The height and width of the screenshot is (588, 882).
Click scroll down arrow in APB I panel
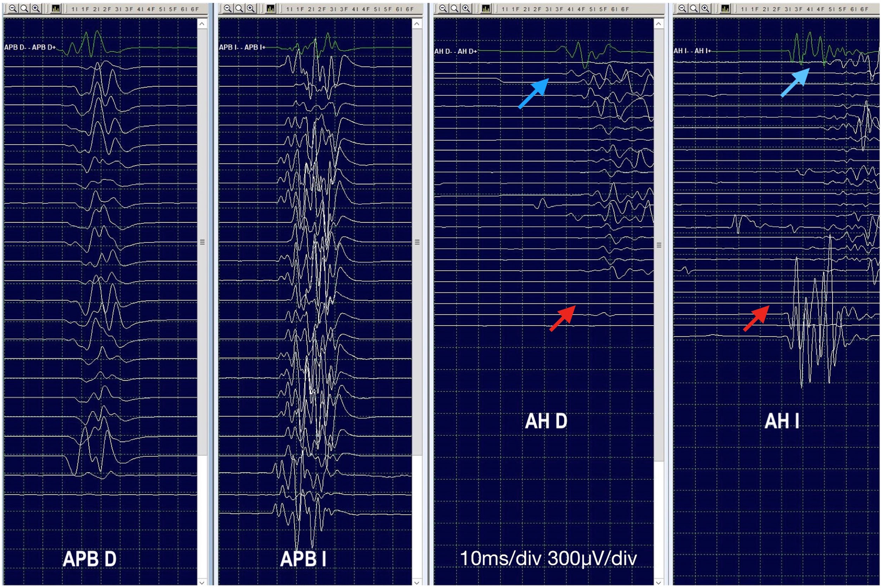click(417, 582)
